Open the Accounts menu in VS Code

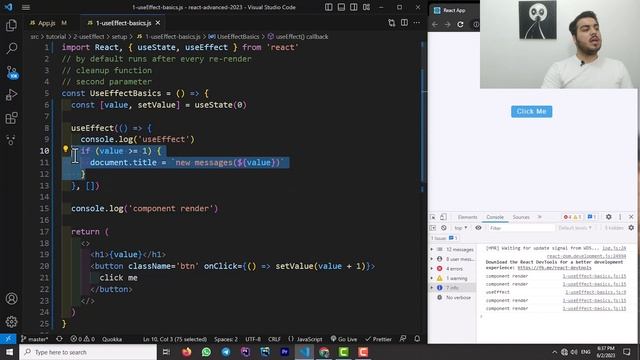pyautogui.click(x=11, y=298)
